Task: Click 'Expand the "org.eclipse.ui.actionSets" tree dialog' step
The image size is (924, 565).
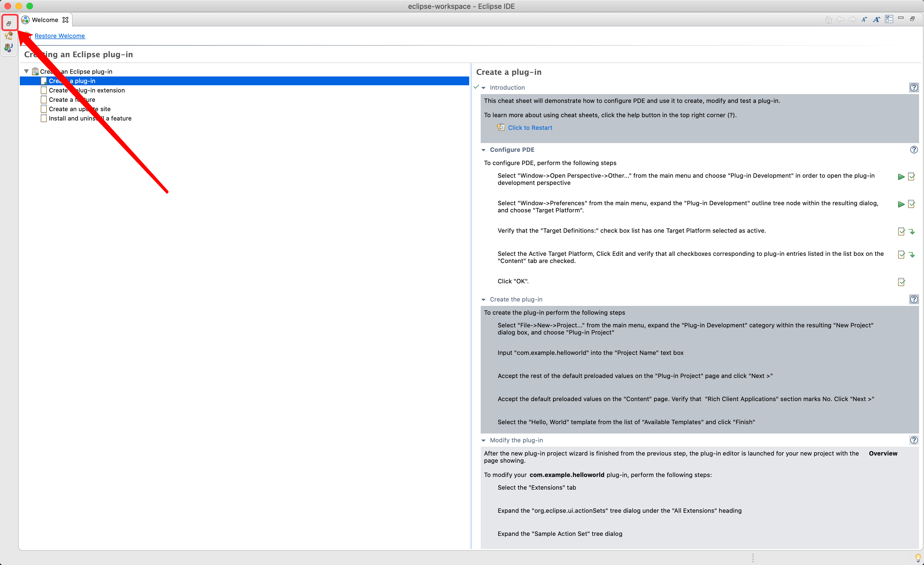Action: (620, 511)
